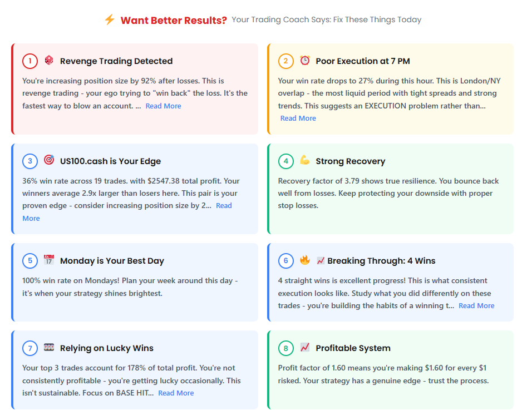
Task: Select the number 4 circle on Strong Recovery card
Action: tap(285, 161)
